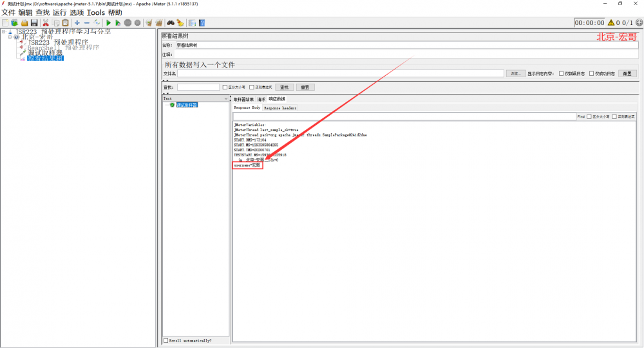Open the 查找 menu

click(x=43, y=13)
